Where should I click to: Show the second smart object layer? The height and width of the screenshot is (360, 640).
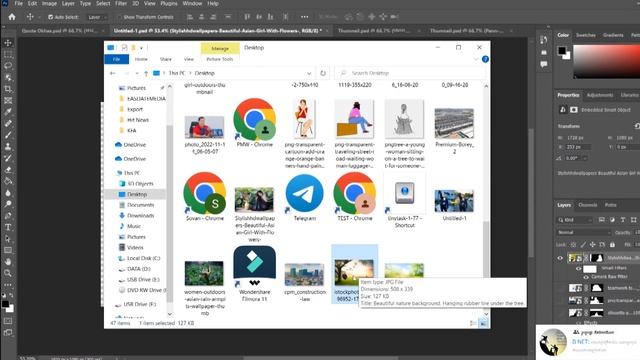click(x=560, y=288)
